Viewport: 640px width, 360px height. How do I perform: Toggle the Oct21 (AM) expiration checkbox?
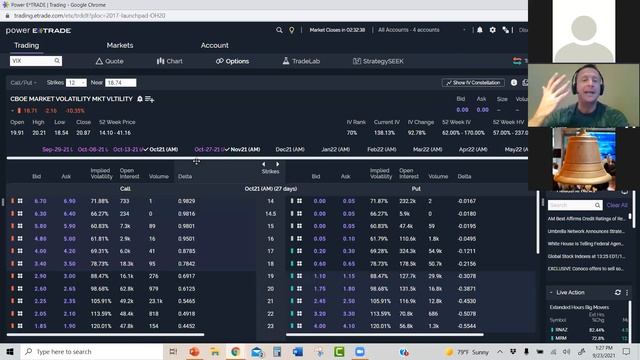point(146,149)
